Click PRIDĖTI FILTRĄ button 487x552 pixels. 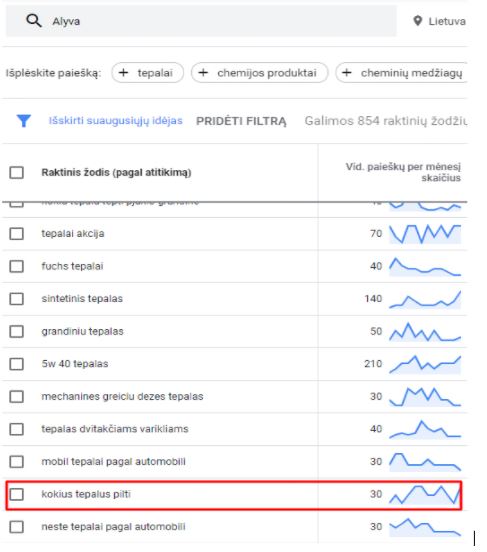[x=241, y=121]
